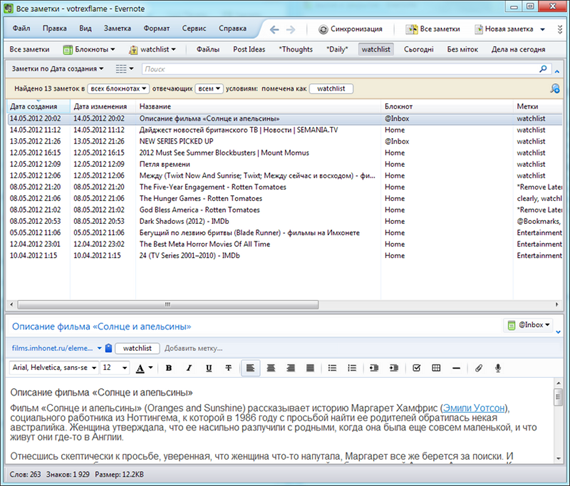
Task: Toggle underline formatting
Action: pyautogui.click(x=209, y=368)
